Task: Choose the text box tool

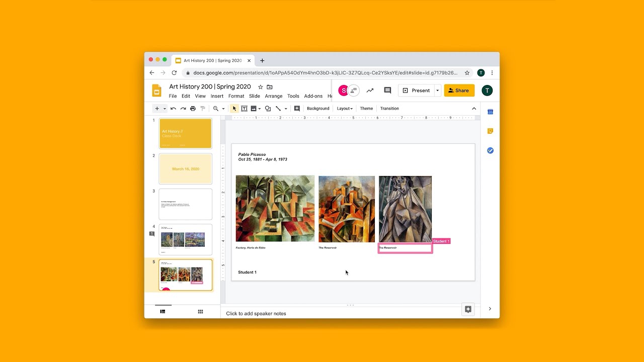Action: pos(244,109)
